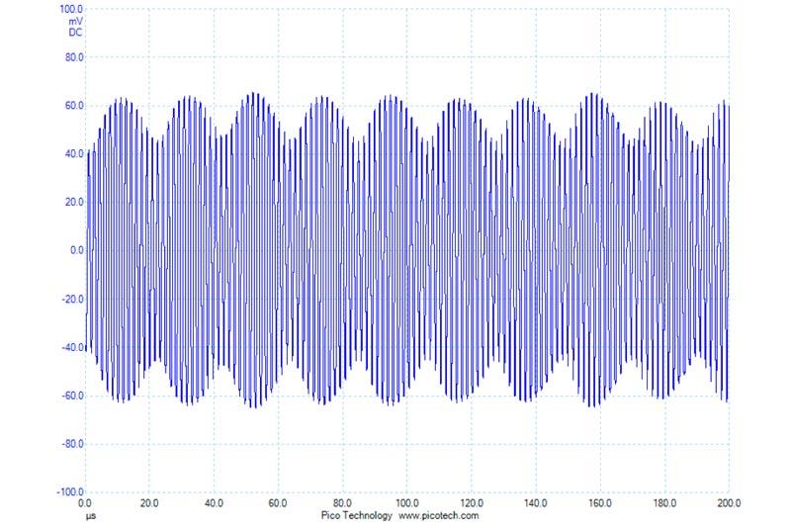Image resolution: width=791 pixels, height=532 pixels.
Task: Select the -100.0 voltage axis label
Action: (x=70, y=491)
